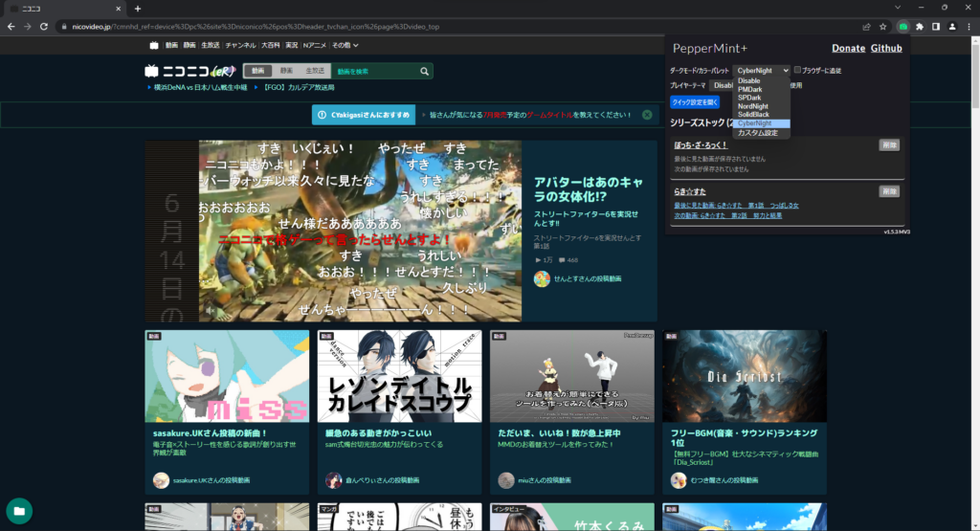This screenshot has width=980, height=531.
Task: Click the niconico TV icon in the top navigation bar
Action: (154, 45)
